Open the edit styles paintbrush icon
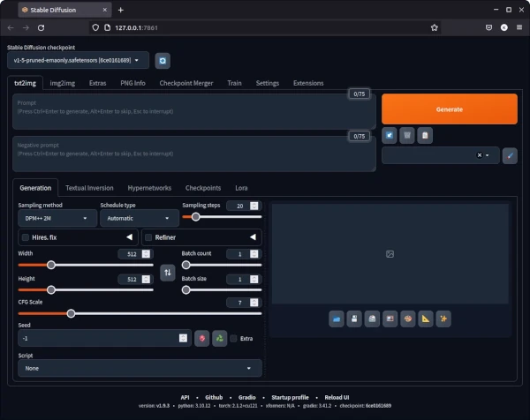This screenshot has width=530, height=420. pyautogui.click(x=510, y=155)
